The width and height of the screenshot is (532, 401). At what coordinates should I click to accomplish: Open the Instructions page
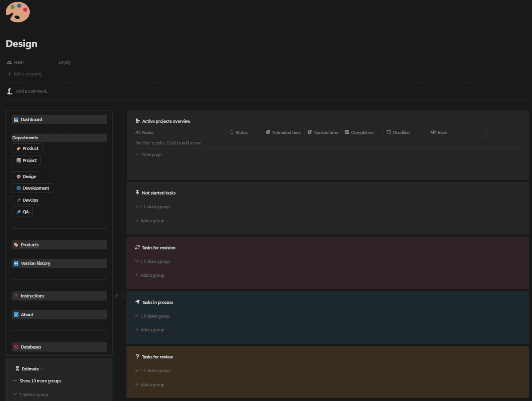[x=32, y=296]
